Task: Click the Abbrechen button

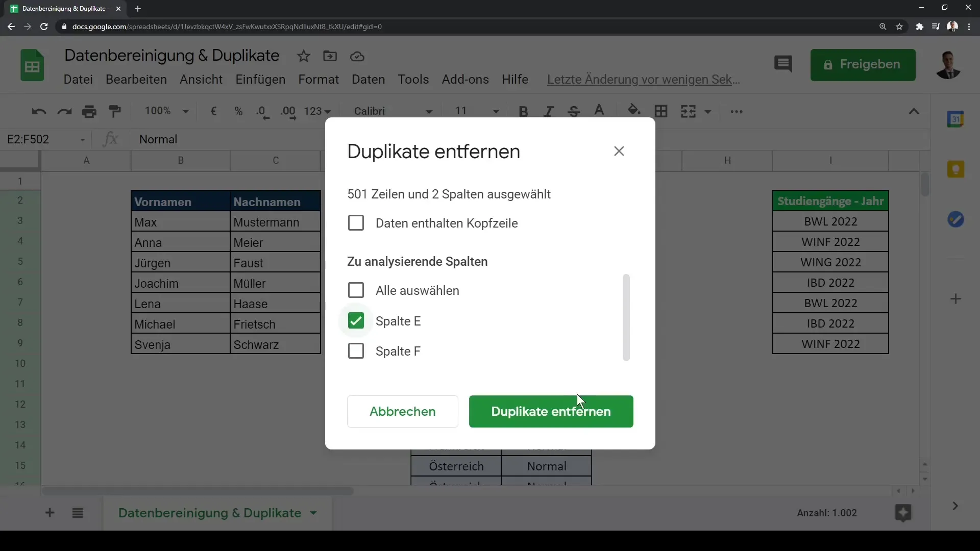Action: pos(403,411)
